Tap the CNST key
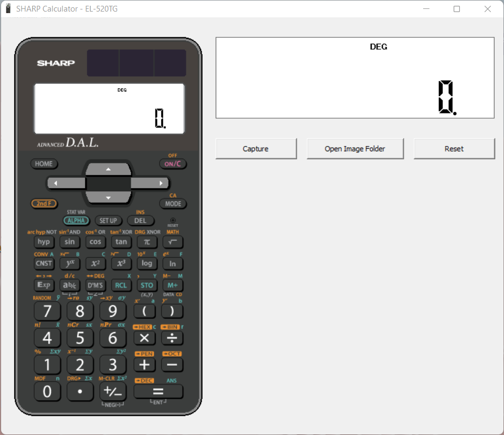The height and width of the screenshot is (435, 504). pos(44,264)
